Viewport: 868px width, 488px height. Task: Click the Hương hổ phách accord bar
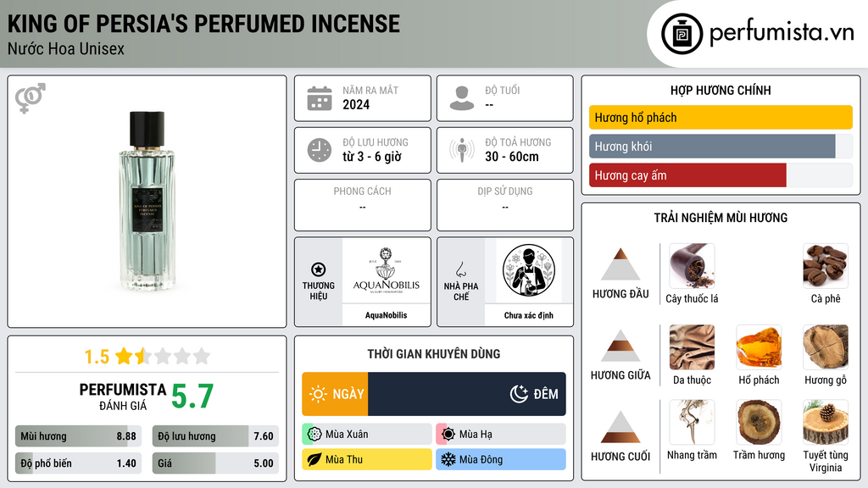tap(721, 117)
